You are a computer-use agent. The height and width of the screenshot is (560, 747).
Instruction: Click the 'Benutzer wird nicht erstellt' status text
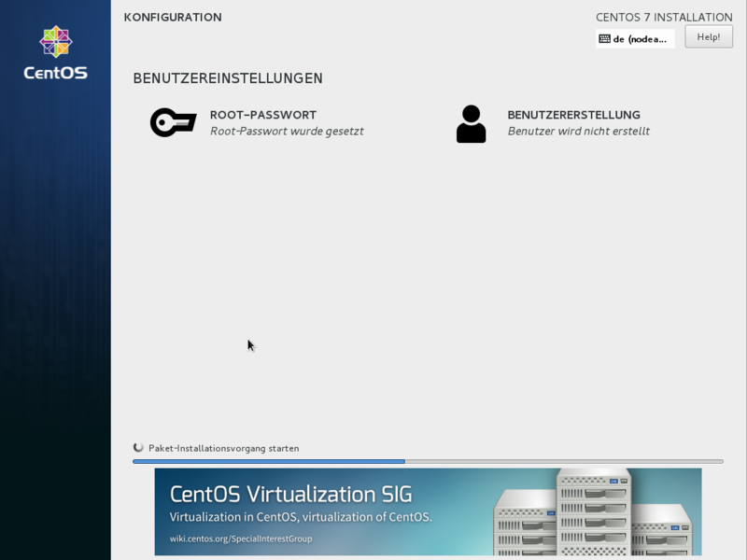coord(578,131)
